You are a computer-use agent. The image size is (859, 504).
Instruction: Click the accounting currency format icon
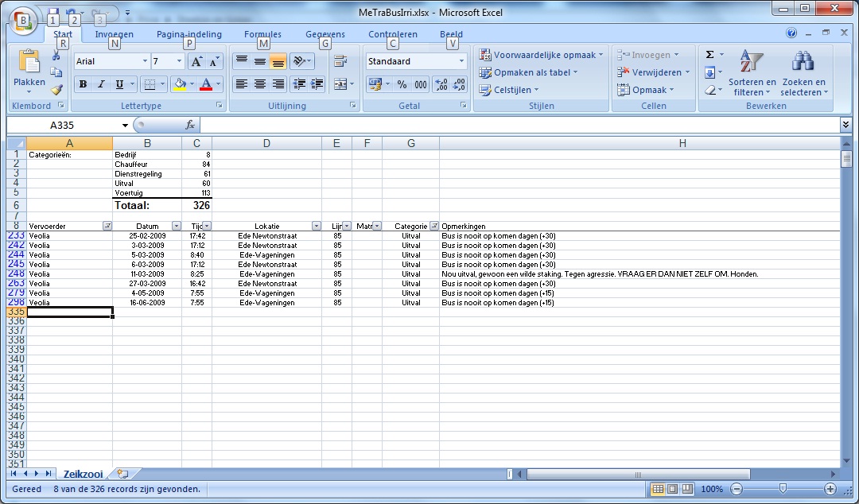(375, 84)
